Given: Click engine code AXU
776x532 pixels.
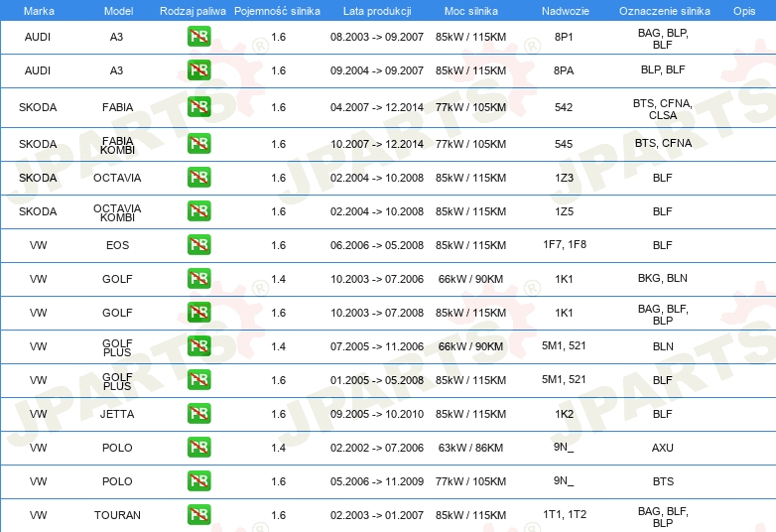Looking at the screenshot, I should [x=663, y=448].
